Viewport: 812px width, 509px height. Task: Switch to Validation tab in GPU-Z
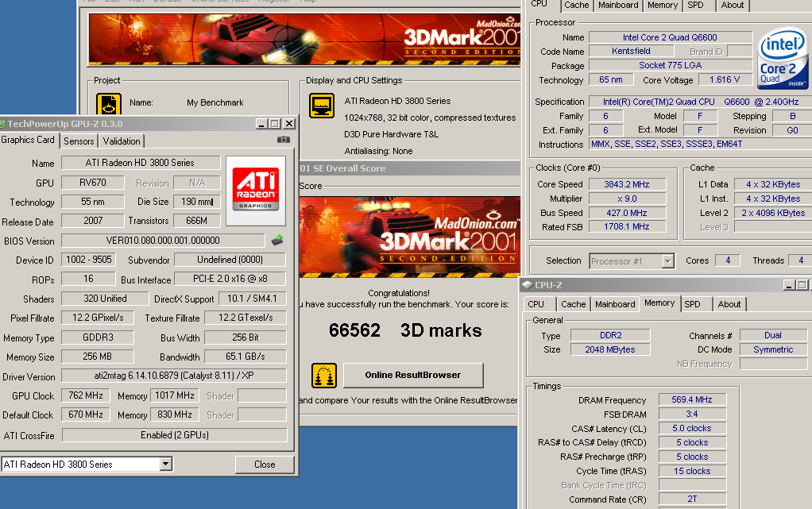(x=122, y=141)
